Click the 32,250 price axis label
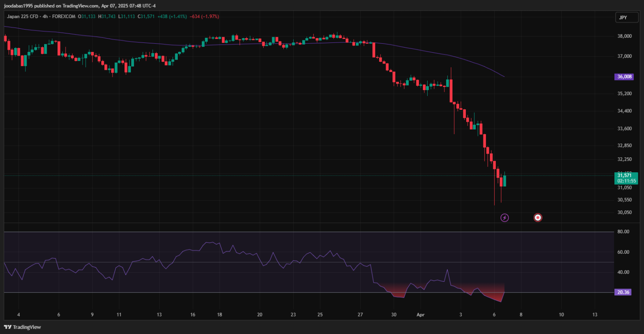The height and width of the screenshot is (334, 644). coord(625,159)
